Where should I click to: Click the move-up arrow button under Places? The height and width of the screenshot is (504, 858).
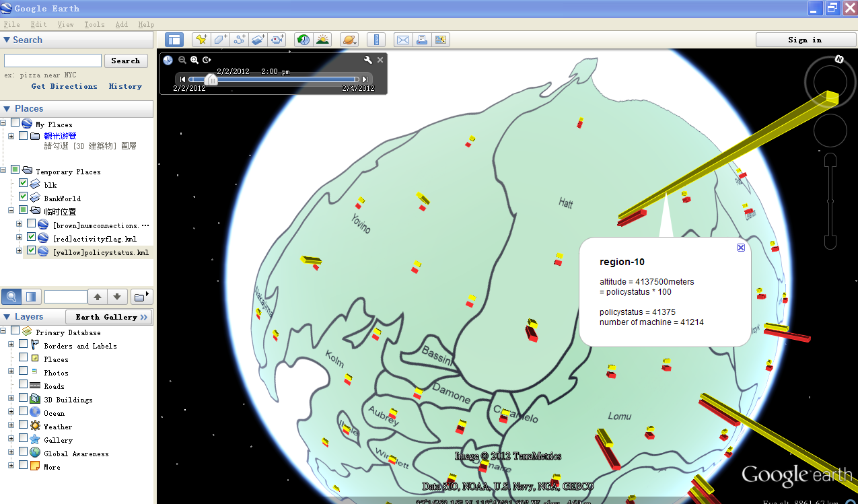(x=98, y=297)
